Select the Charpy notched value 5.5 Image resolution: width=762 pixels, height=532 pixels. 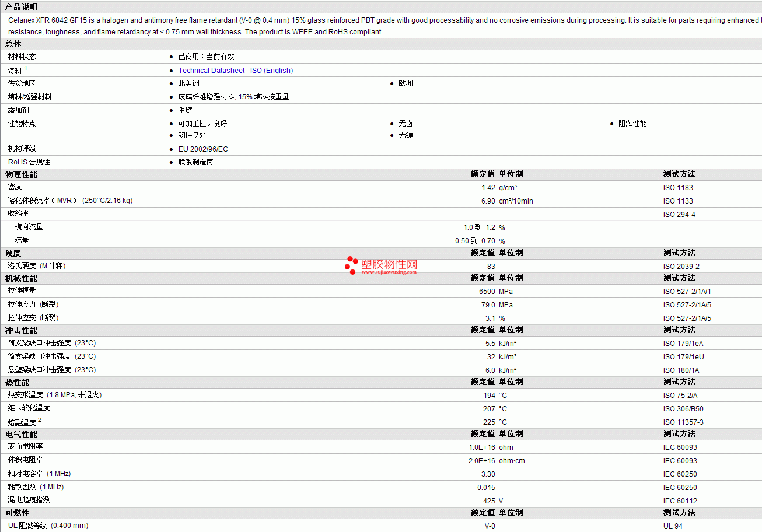pyautogui.click(x=490, y=344)
